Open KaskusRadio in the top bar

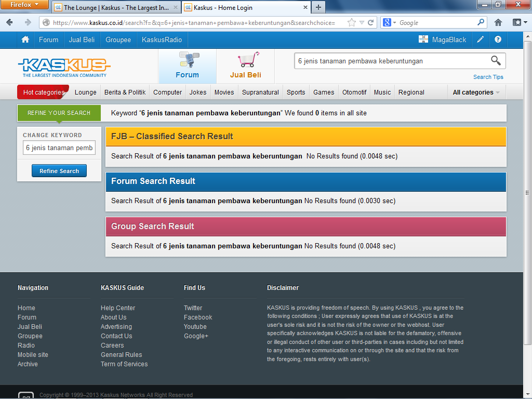click(x=162, y=39)
